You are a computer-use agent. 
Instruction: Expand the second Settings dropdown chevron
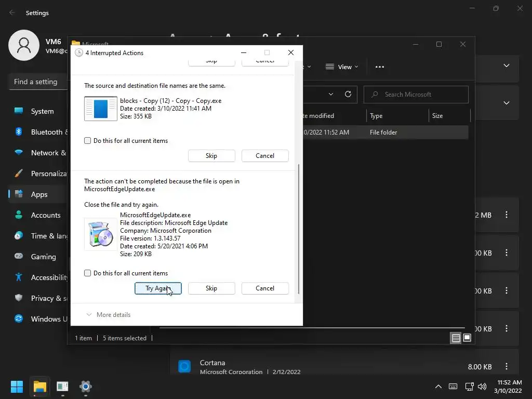[506, 103]
